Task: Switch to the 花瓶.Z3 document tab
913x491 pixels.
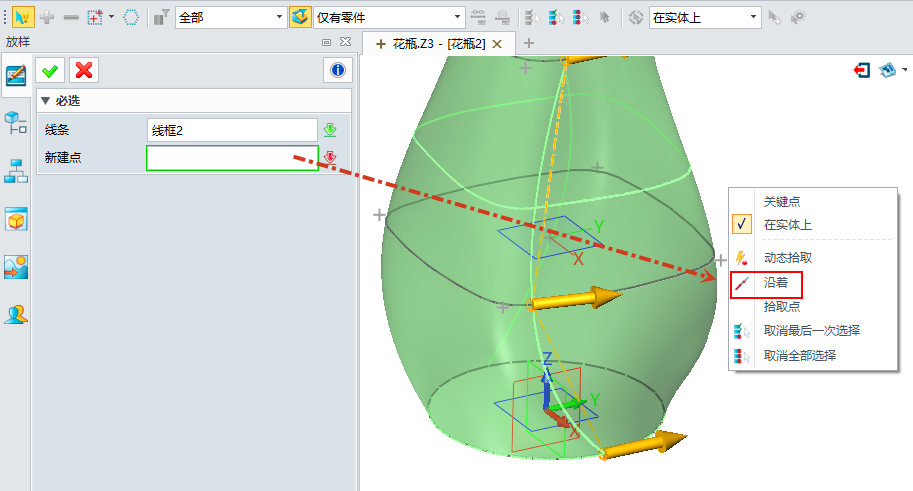Action: (438, 43)
